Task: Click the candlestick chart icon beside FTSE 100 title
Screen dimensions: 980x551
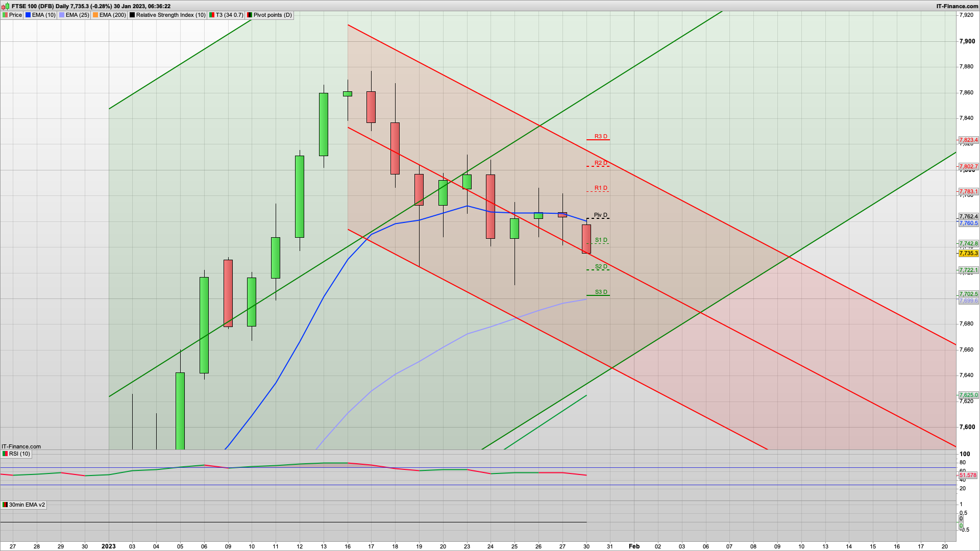Action: click(x=6, y=6)
